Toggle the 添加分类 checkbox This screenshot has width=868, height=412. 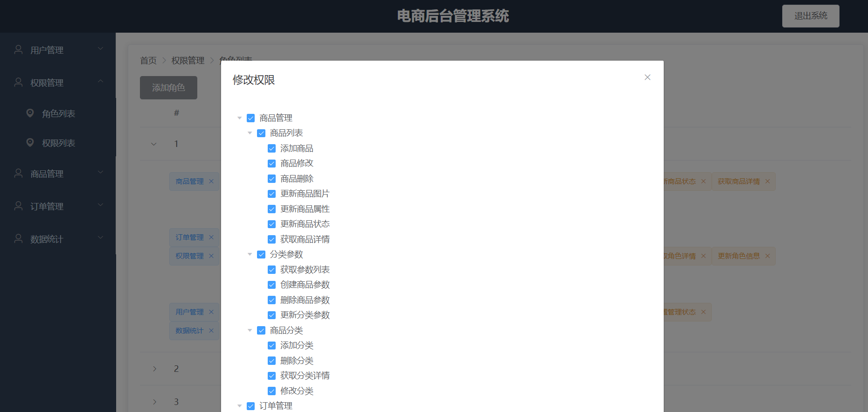click(x=272, y=346)
